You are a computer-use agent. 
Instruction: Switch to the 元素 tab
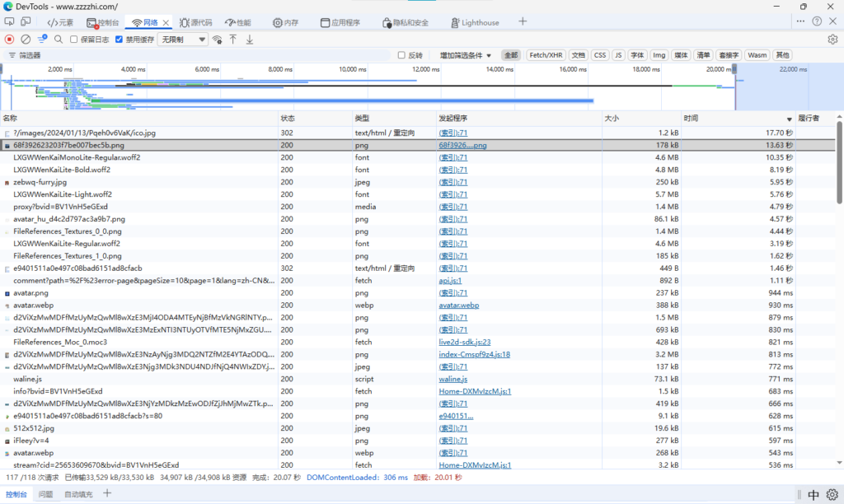60,22
